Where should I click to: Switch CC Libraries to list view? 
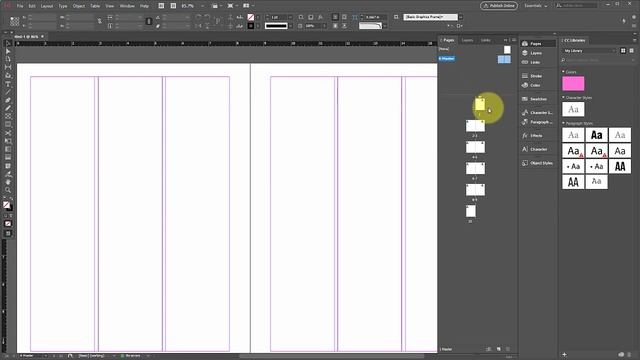tap(631, 51)
